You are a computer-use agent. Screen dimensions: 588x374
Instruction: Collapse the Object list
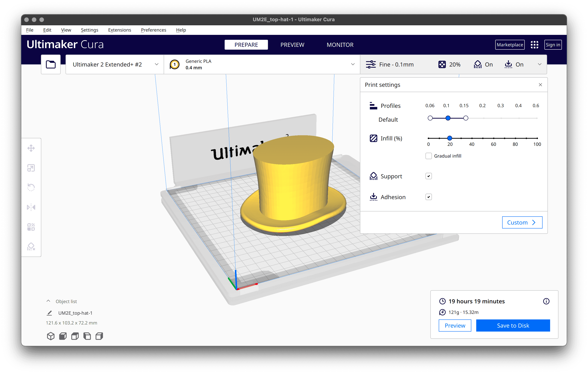click(48, 301)
